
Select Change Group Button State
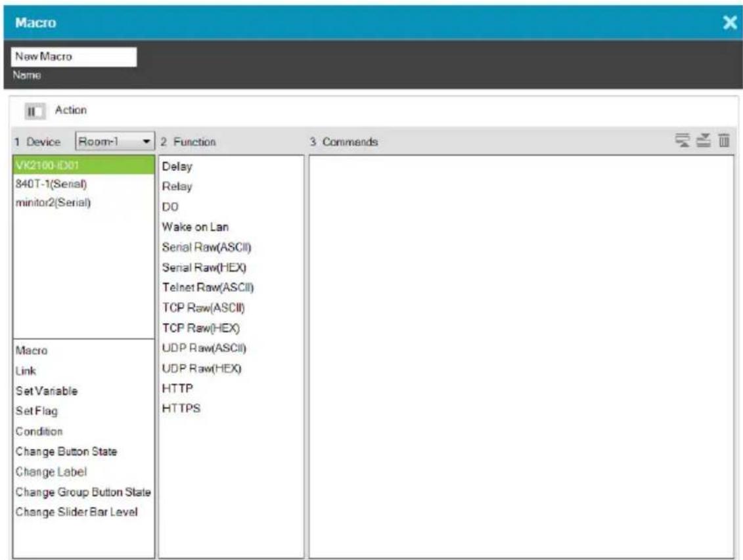(x=83, y=492)
